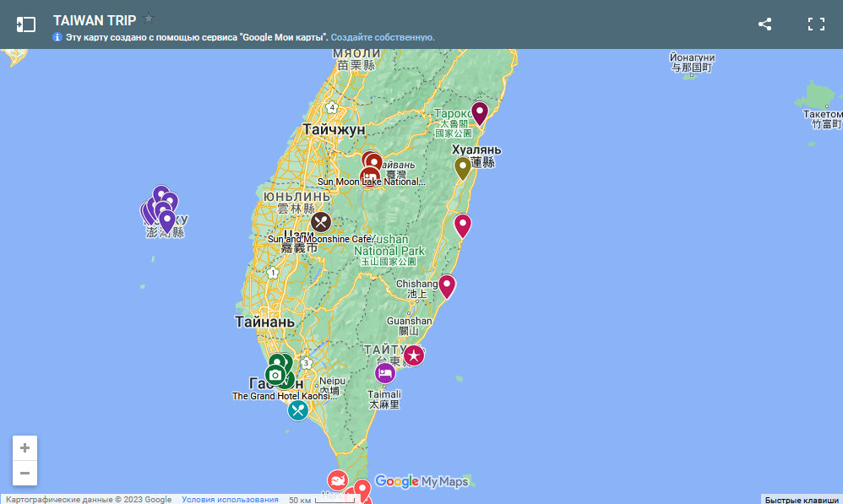Image resolution: width=843 pixels, height=504 pixels.
Task: Click the Хуалянь city label
Action: (476, 150)
